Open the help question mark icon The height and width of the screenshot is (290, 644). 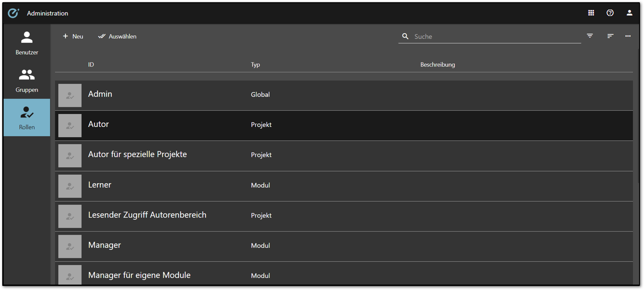(x=610, y=13)
